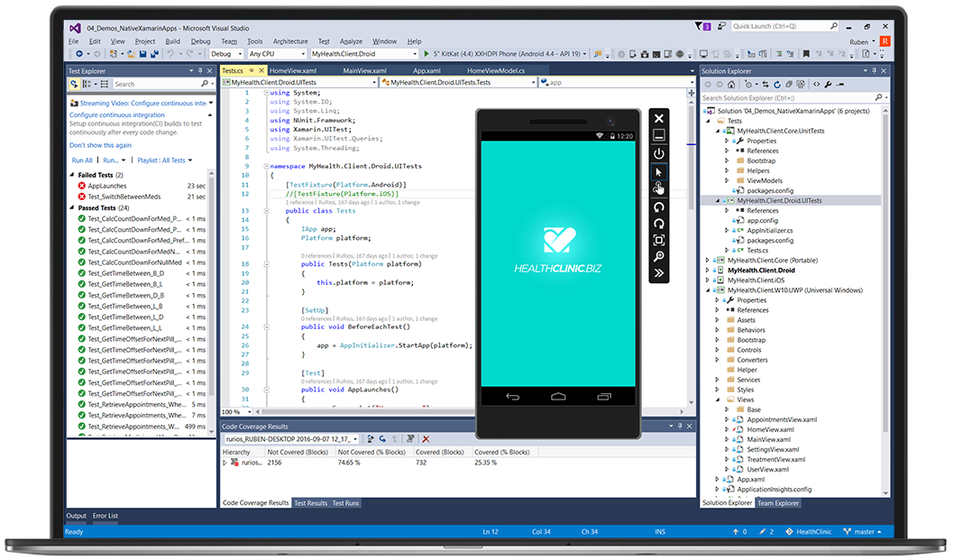
Task: Click the master branch in status bar
Action: (x=863, y=531)
